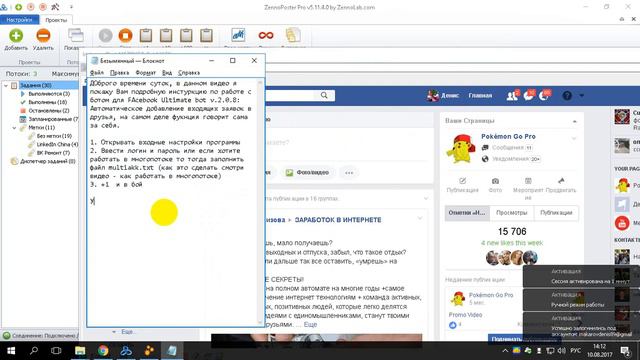Image resolution: width=640 pixels, height=360 pixels.
Task: Open the Правка menu in Notepad
Action: [x=120, y=73]
